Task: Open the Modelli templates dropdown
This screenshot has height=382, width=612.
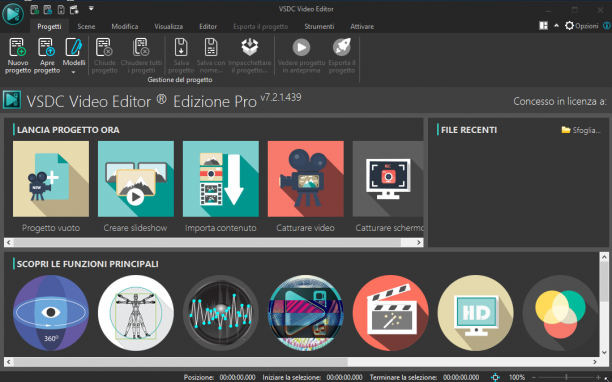Action: point(74,56)
